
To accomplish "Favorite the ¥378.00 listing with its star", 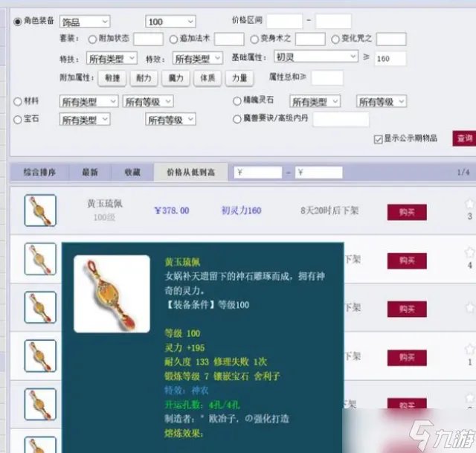I will pyautogui.click(x=469, y=203).
